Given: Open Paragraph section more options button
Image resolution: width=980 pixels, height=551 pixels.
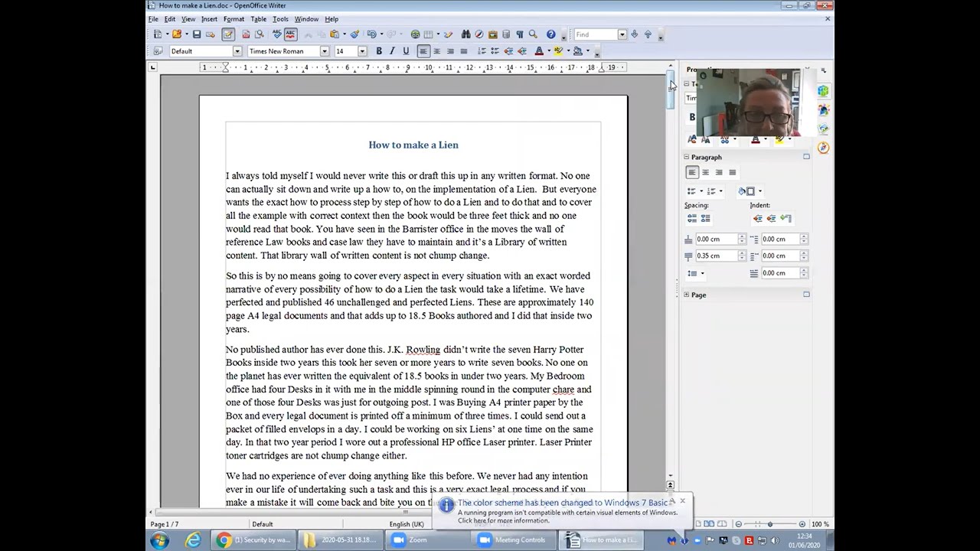Looking at the screenshot, I should [806, 157].
